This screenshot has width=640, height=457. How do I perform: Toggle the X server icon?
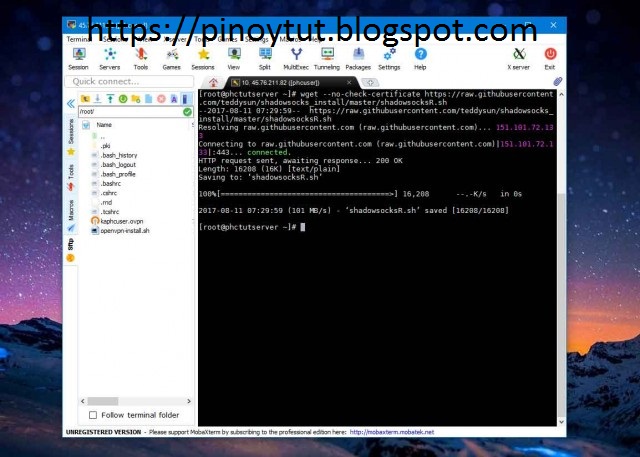coord(519,59)
